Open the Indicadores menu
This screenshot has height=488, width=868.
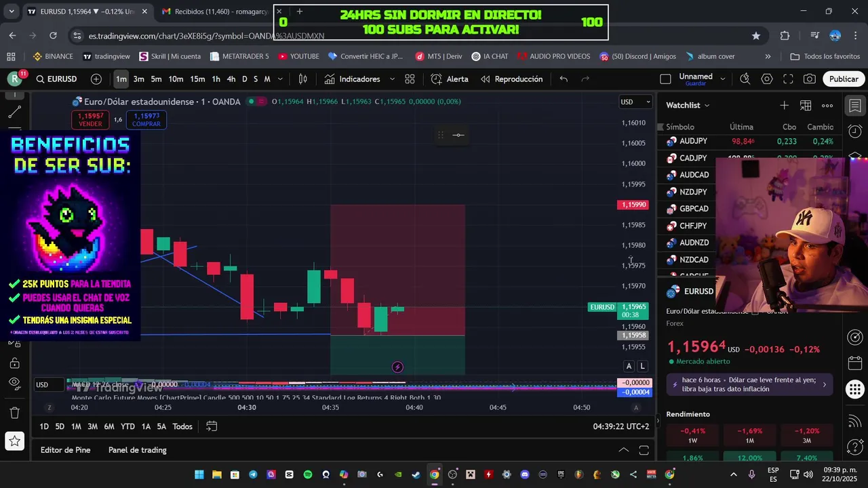[352, 79]
